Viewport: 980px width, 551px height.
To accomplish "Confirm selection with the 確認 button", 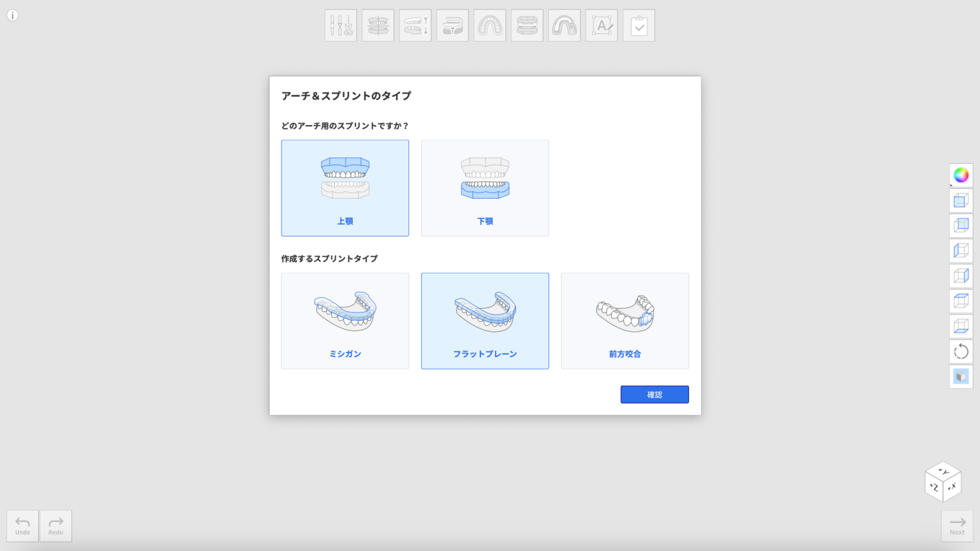I will click(x=654, y=394).
